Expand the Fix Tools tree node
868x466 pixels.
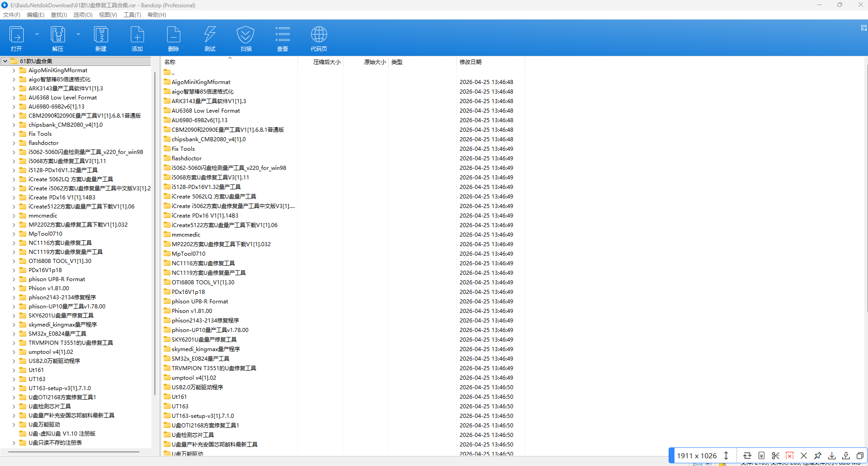pyautogui.click(x=14, y=134)
